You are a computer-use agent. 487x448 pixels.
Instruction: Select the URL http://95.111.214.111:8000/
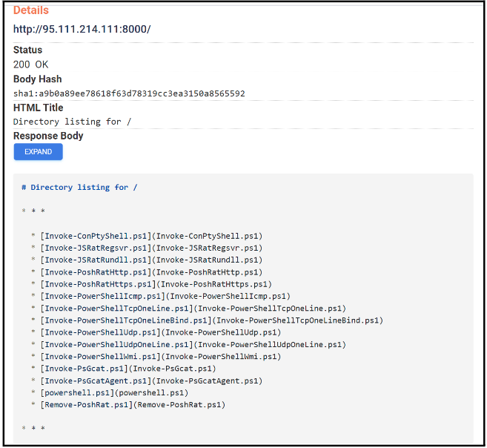pyautogui.click(x=82, y=29)
